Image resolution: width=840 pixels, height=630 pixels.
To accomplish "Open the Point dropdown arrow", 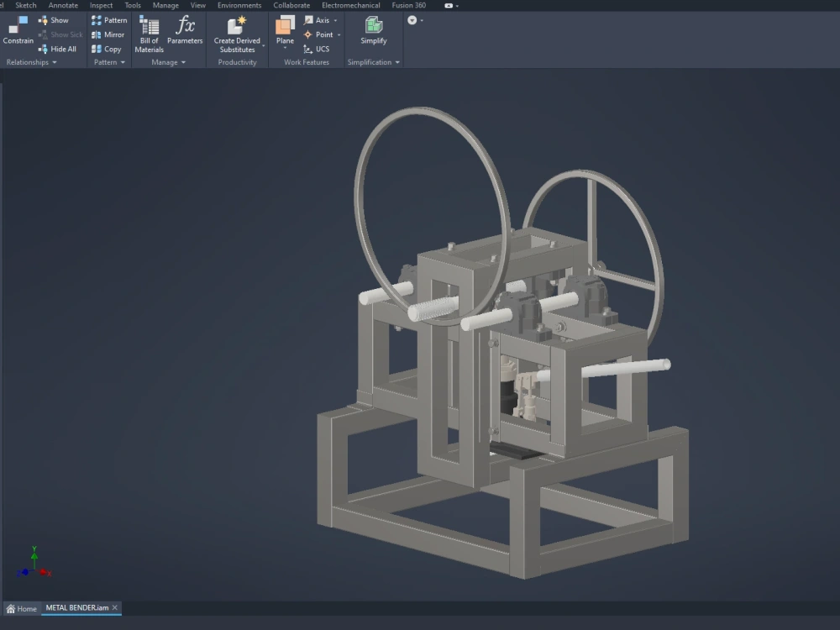I will pos(339,34).
